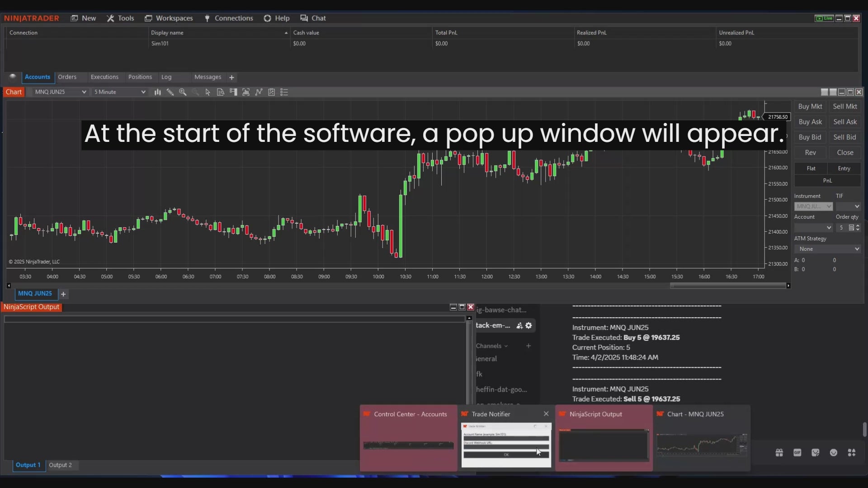Toggle the Chart Trader panel icon
This screenshot has height=488, width=868.
pyautogui.click(x=233, y=92)
